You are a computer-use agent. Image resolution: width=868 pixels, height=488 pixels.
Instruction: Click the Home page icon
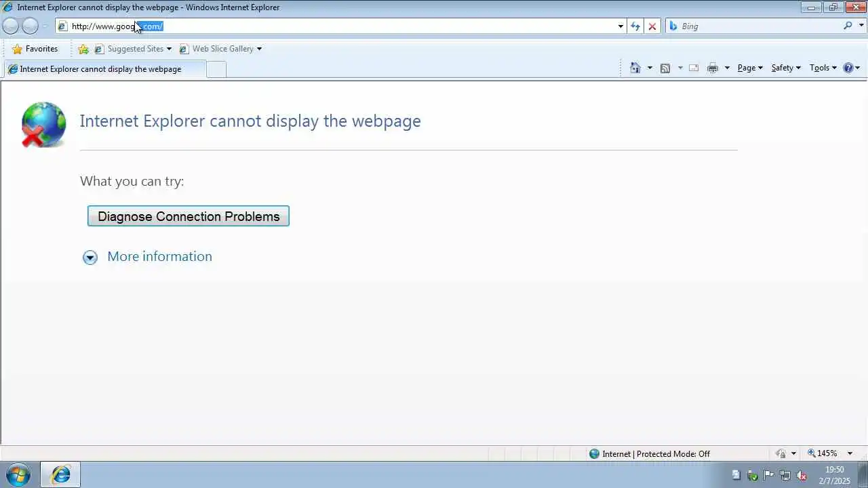pos(635,68)
